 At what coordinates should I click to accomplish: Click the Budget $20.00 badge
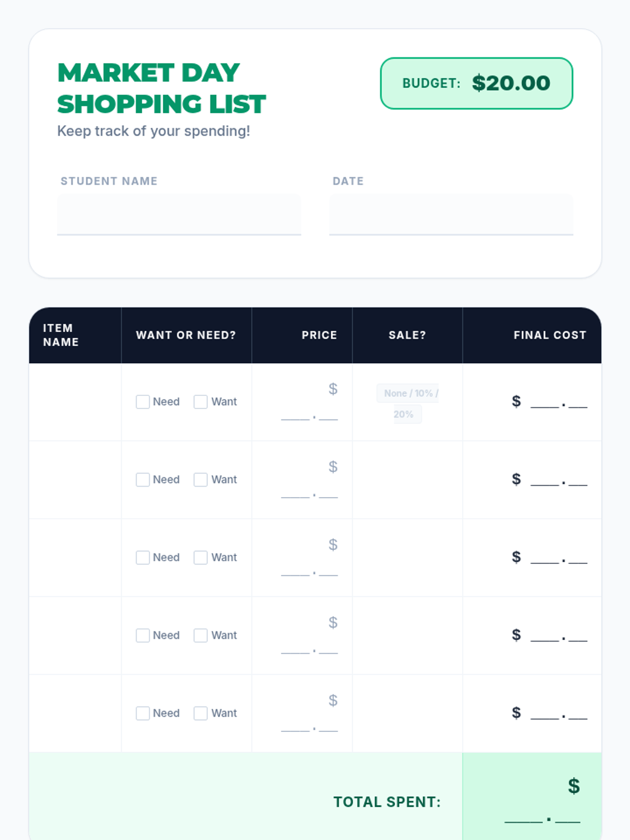476,83
